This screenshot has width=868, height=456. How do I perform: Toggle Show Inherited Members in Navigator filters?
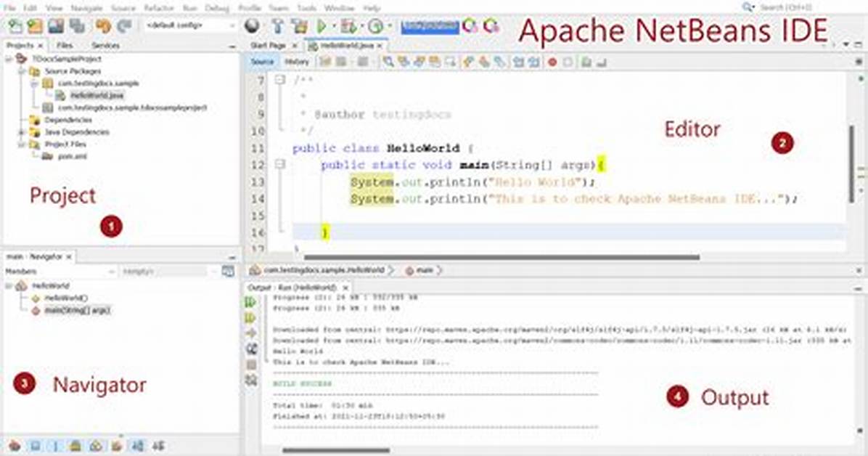point(15,446)
